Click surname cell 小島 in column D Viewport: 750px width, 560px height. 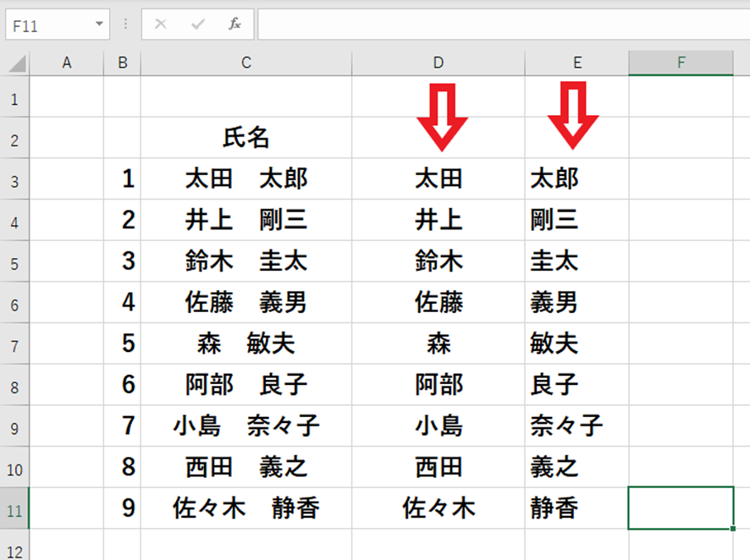tap(438, 425)
